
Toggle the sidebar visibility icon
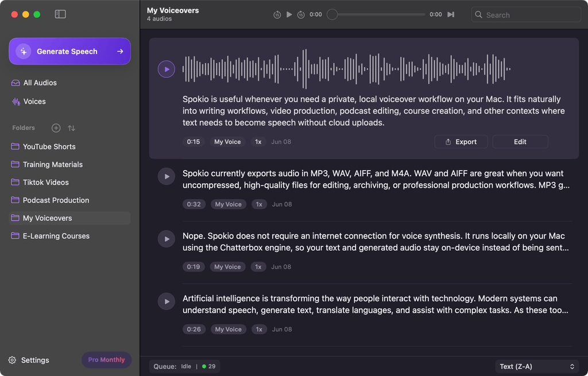60,14
